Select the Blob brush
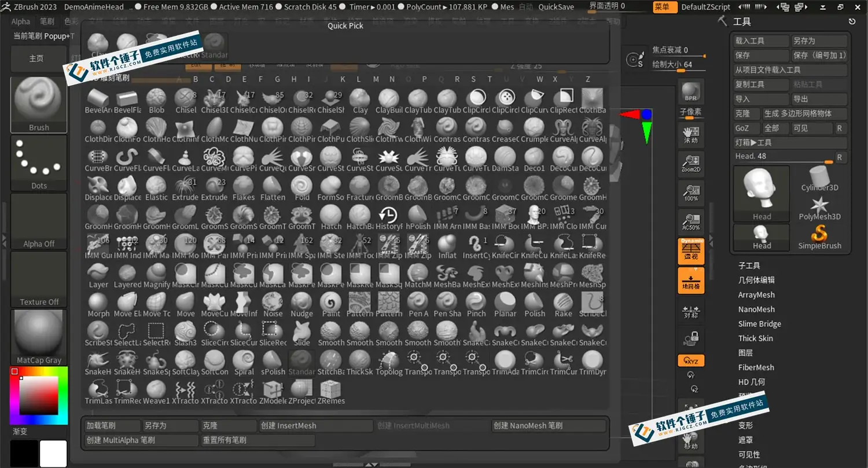 [156, 101]
